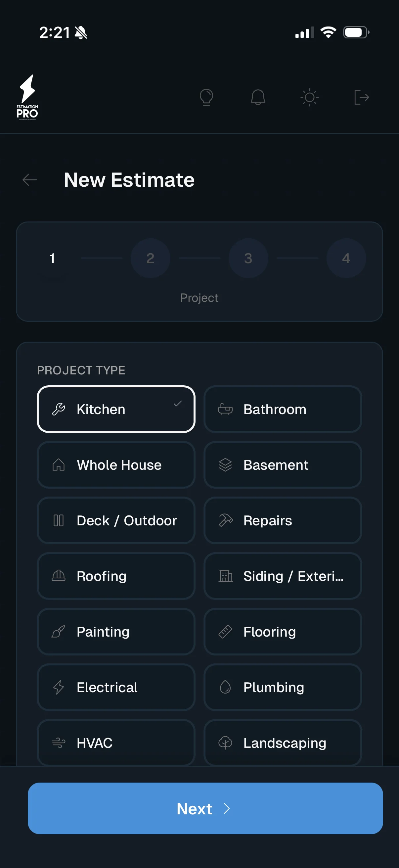Toggle the light theme sun icon

[310, 97]
